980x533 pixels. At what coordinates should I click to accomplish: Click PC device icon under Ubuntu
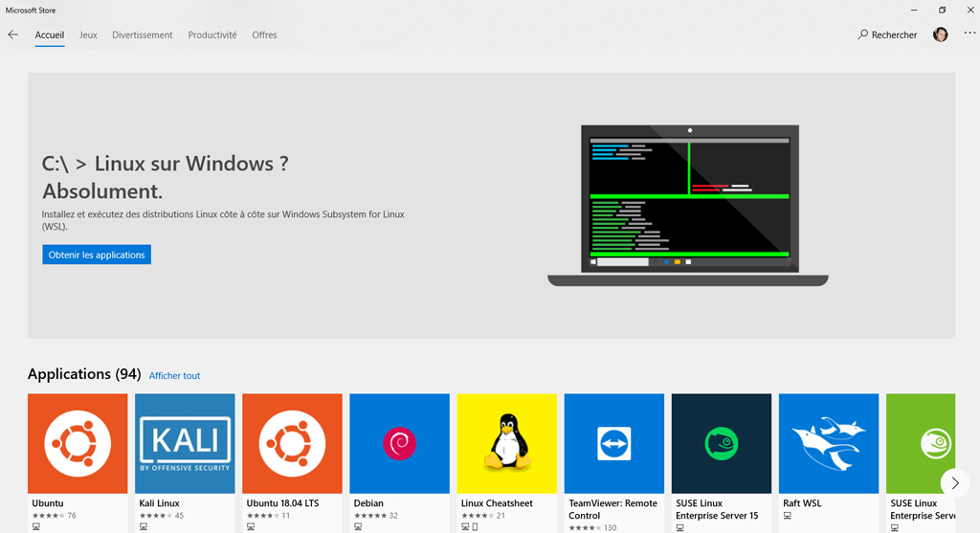pos(36,527)
